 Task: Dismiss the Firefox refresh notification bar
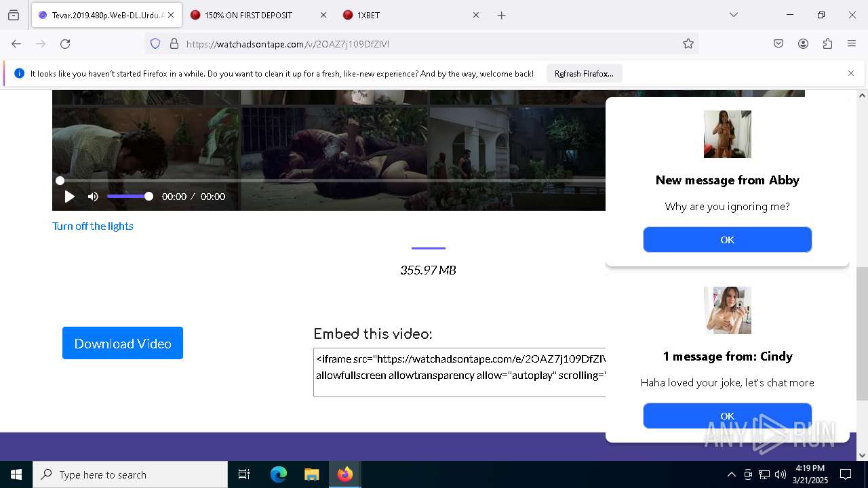tap(851, 73)
